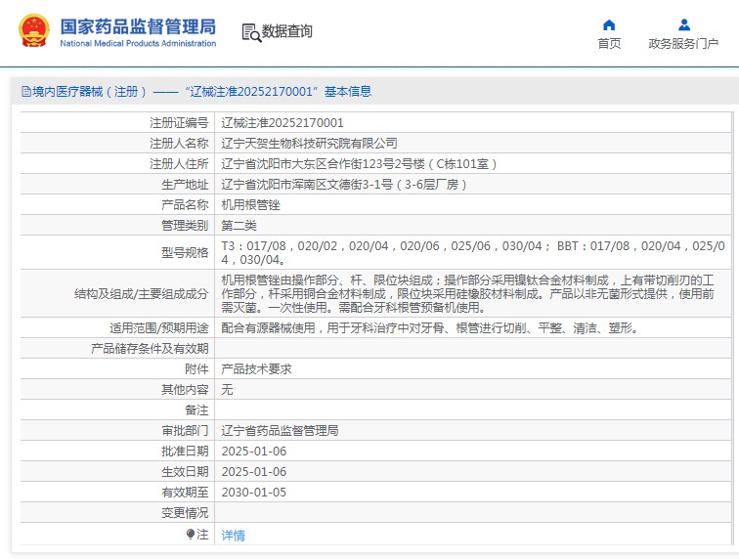Screen dimensions: 739x560
Task: Click the 注册人名称 row label
Action: [179, 144]
